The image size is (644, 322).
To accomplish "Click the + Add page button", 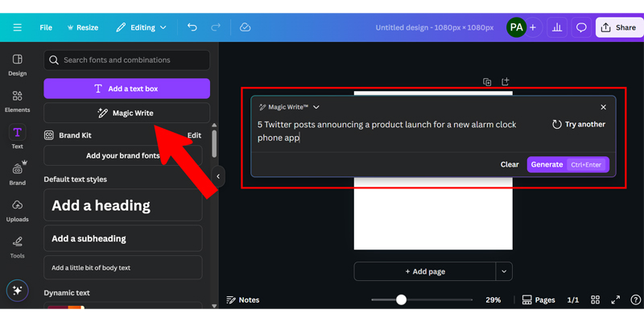I will tap(425, 271).
